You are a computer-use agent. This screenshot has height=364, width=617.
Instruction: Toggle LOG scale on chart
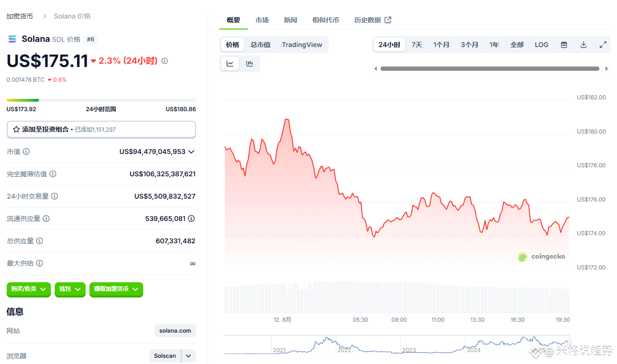pyautogui.click(x=541, y=45)
